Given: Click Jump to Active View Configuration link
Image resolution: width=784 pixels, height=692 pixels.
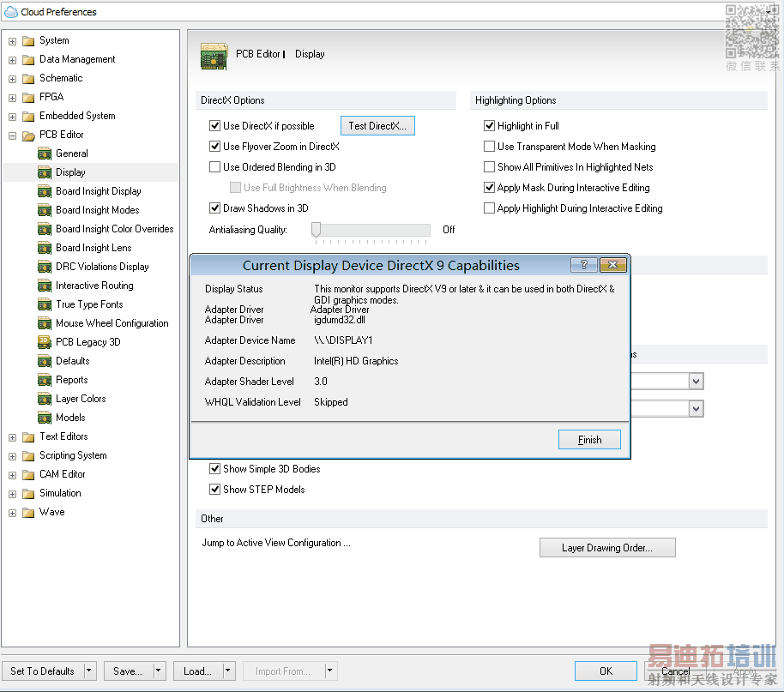Looking at the screenshot, I should click(276, 543).
